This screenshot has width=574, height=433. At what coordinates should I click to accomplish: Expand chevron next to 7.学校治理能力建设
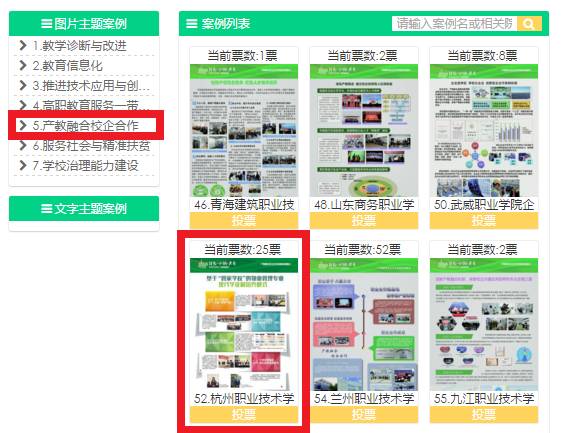point(23,165)
